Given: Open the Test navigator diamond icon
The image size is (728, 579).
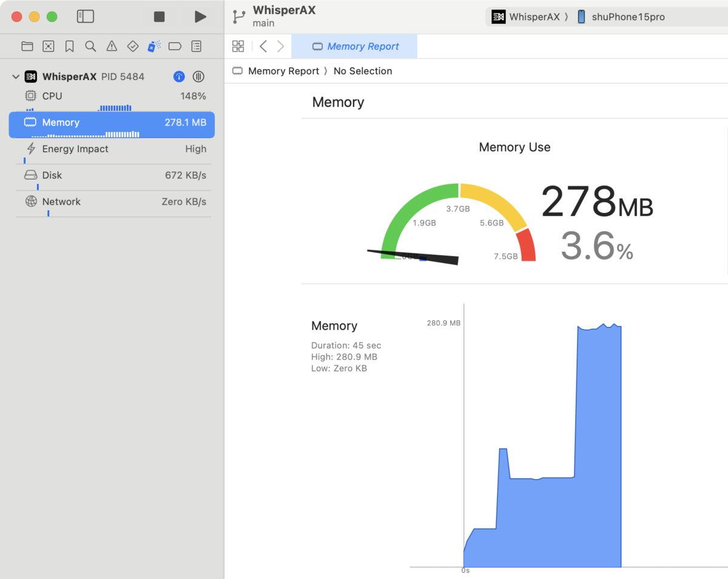Looking at the screenshot, I should point(133,46).
